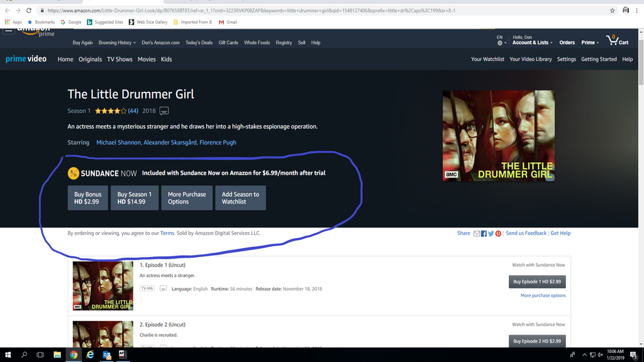
Task: Open the Gift Cards link
Action: coord(228,43)
